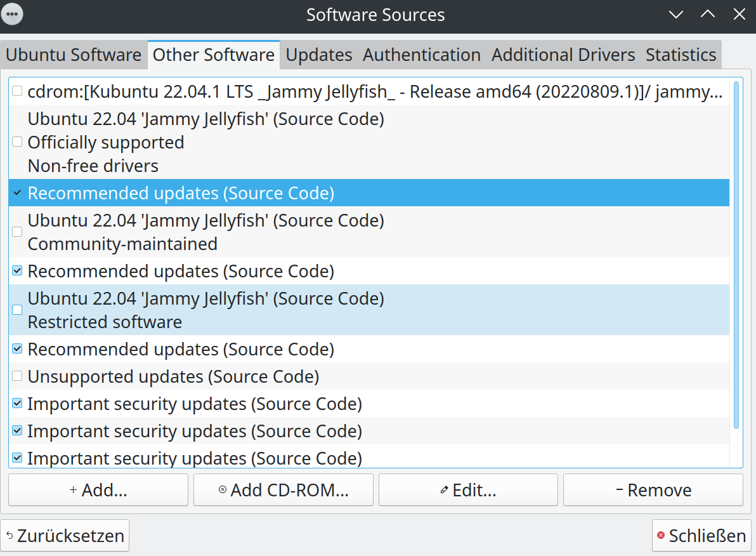Open the window menu icon in title bar
This screenshot has width=756, height=556.
12,14
